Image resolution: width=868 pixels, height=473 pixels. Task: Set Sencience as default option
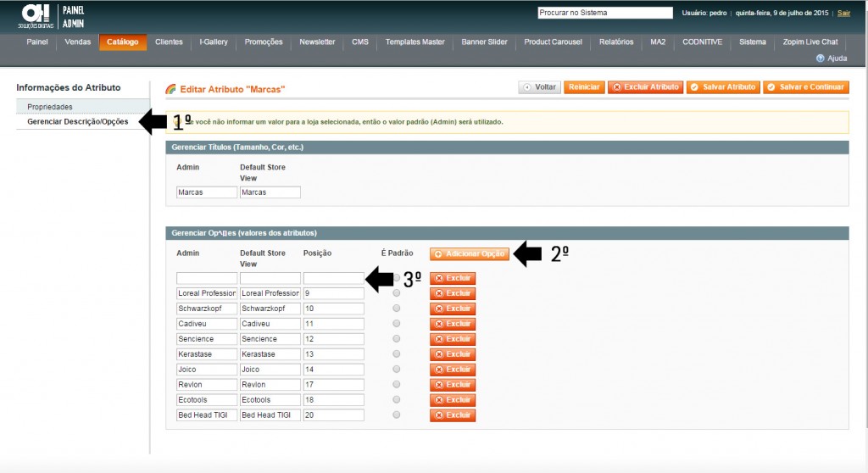tap(397, 338)
